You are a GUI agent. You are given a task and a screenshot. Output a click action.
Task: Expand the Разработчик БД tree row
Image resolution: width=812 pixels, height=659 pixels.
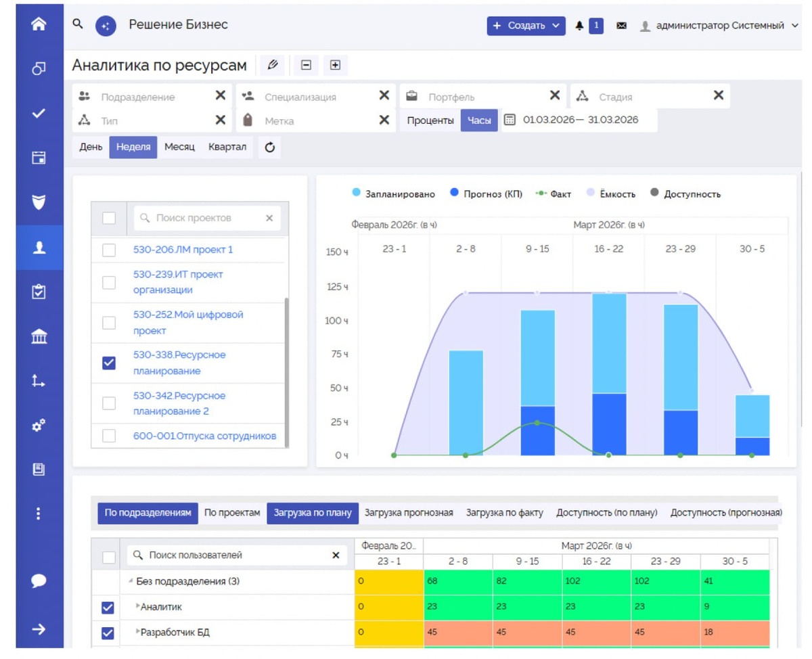pyautogui.click(x=138, y=633)
